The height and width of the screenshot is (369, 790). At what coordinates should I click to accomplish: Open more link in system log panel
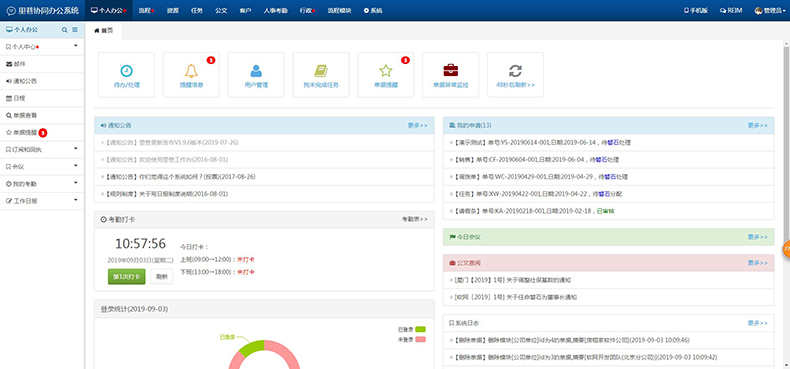coord(758,323)
